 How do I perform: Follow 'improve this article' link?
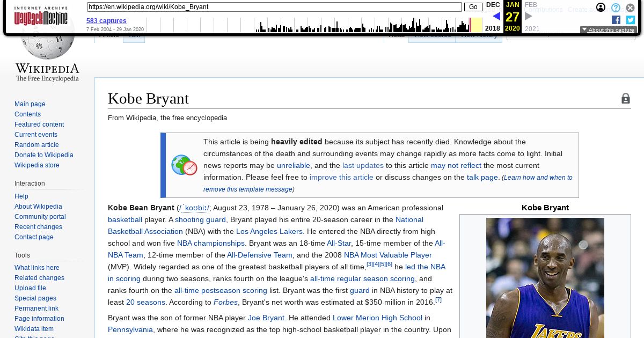[x=341, y=177]
